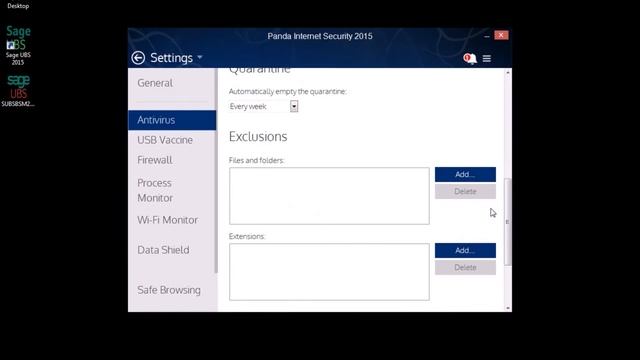
Task: Open the Wi-Fi Monitor settings
Action: (x=167, y=220)
